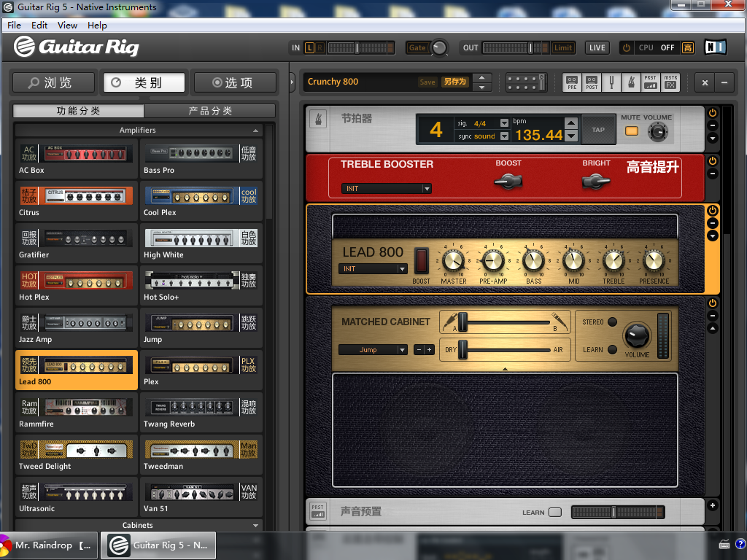This screenshot has height=560, width=747.
Task: Show the MSTR FX master effects module
Action: pos(670,82)
